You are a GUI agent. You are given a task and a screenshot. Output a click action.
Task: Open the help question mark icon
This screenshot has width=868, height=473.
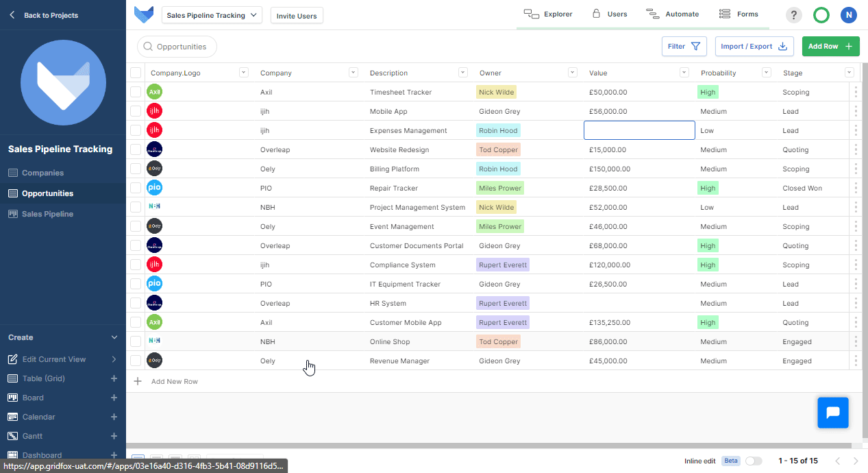click(793, 15)
